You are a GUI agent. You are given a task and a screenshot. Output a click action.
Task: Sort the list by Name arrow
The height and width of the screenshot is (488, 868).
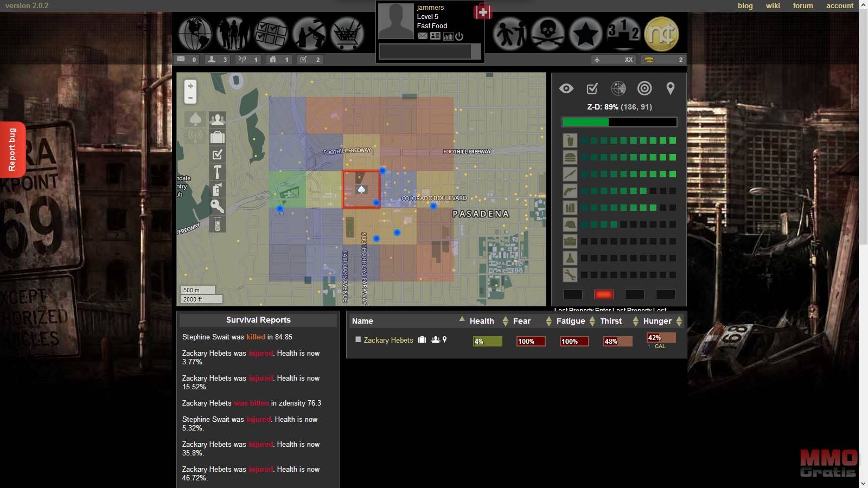462,319
